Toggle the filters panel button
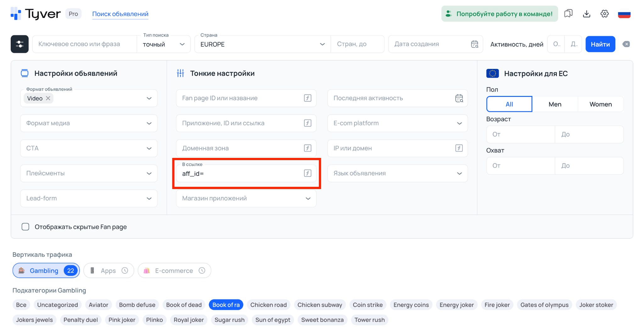This screenshot has height=335, width=644. (19, 44)
